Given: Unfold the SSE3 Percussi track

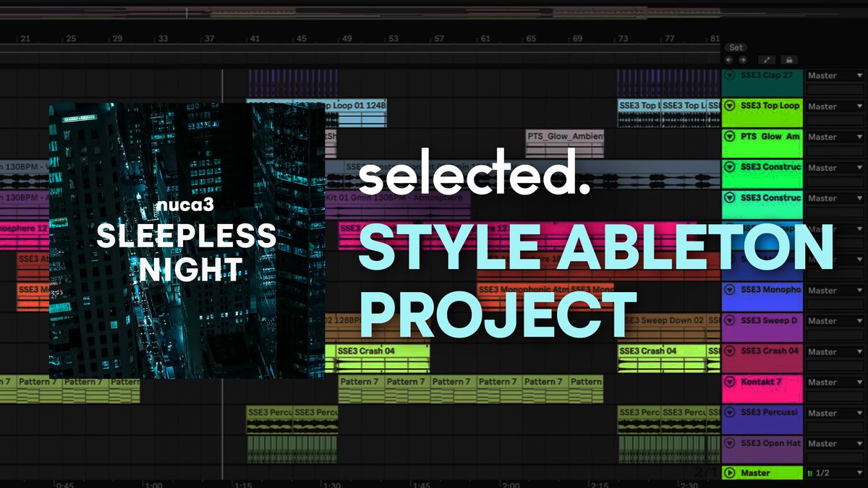Looking at the screenshot, I should (x=729, y=413).
